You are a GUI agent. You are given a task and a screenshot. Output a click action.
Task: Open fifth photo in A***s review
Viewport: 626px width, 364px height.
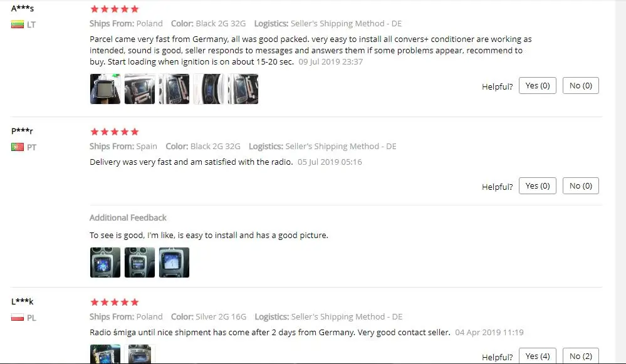[243, 89]
